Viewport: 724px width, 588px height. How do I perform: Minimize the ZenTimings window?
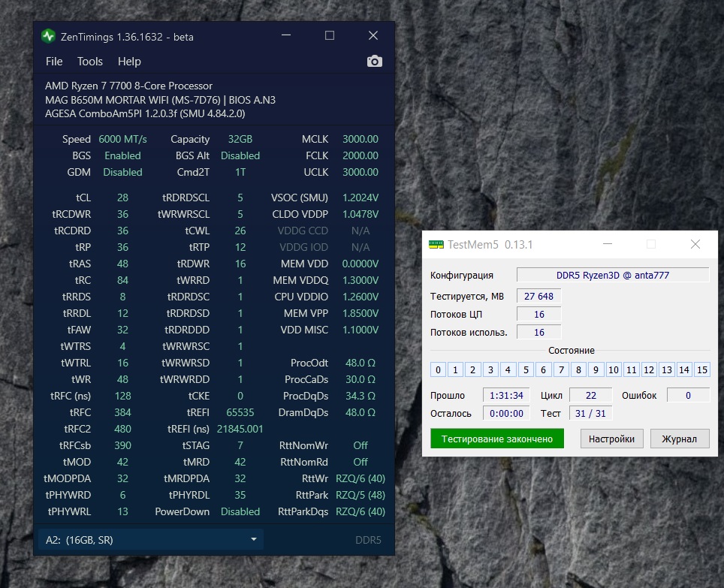[x=286, y=35]
